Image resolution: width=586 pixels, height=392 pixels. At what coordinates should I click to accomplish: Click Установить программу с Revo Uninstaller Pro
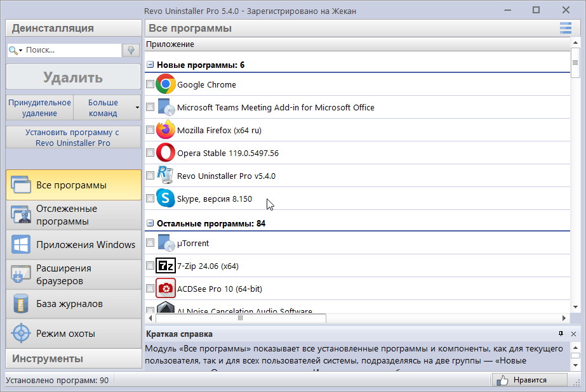pos(73,138)
